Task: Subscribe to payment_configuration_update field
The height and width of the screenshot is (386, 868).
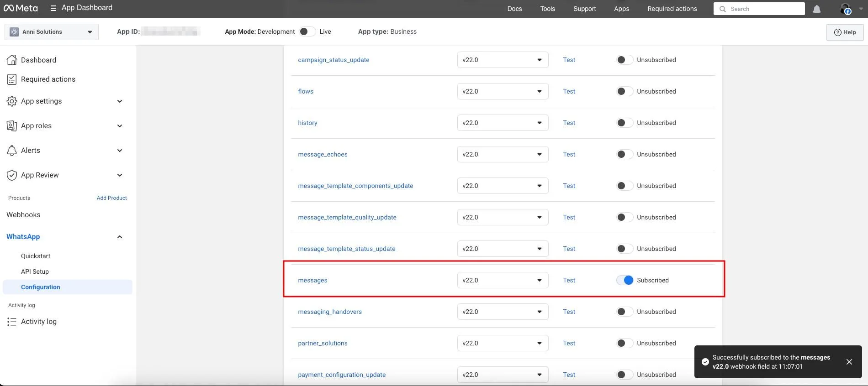Action: click(x=625, y=375)
